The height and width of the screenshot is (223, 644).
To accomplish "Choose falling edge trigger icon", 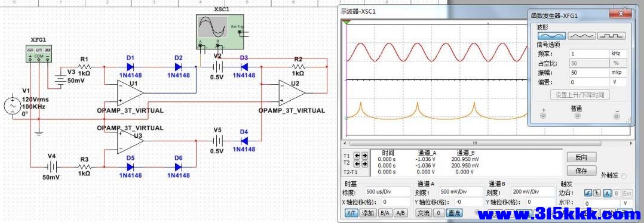I will pos(597,193).
